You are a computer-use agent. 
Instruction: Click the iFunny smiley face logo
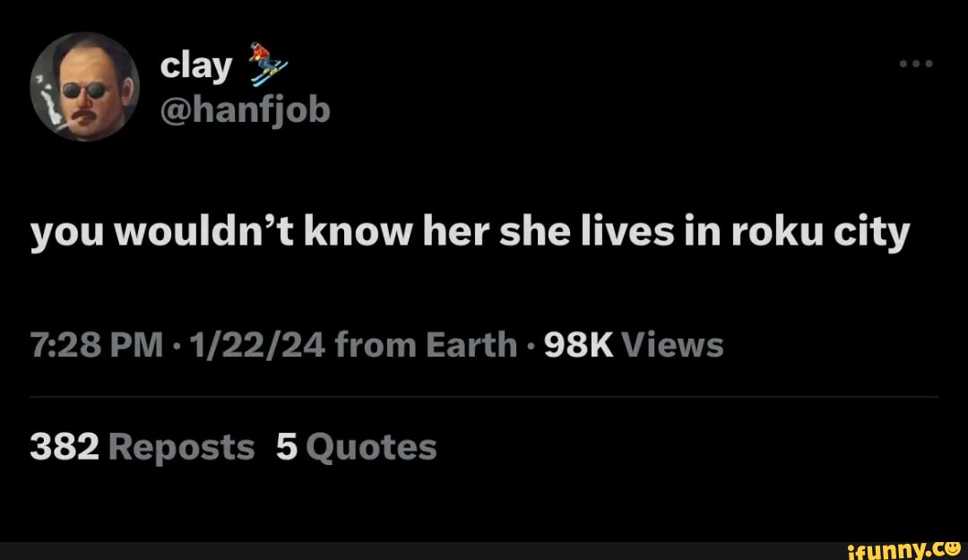click(953, 549)
